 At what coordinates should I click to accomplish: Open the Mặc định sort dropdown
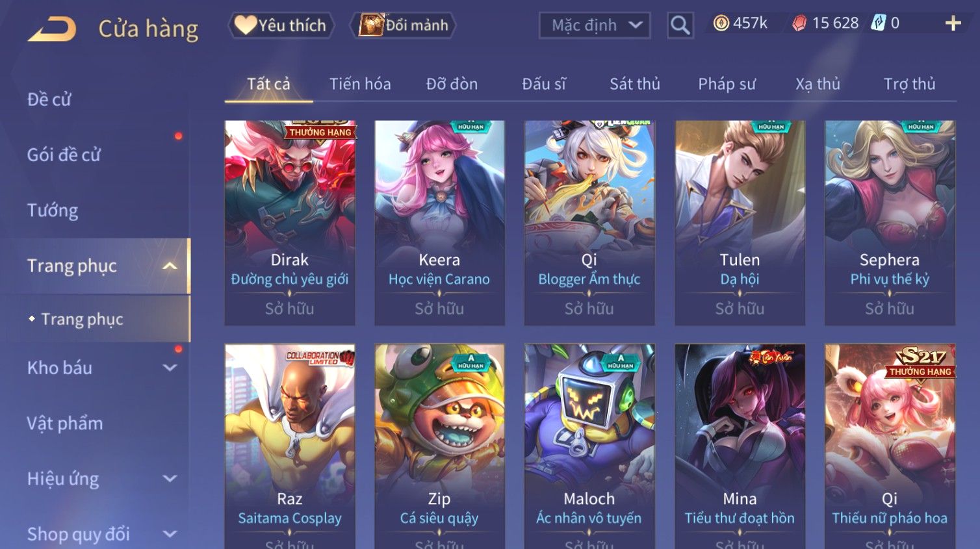(595, 25)
